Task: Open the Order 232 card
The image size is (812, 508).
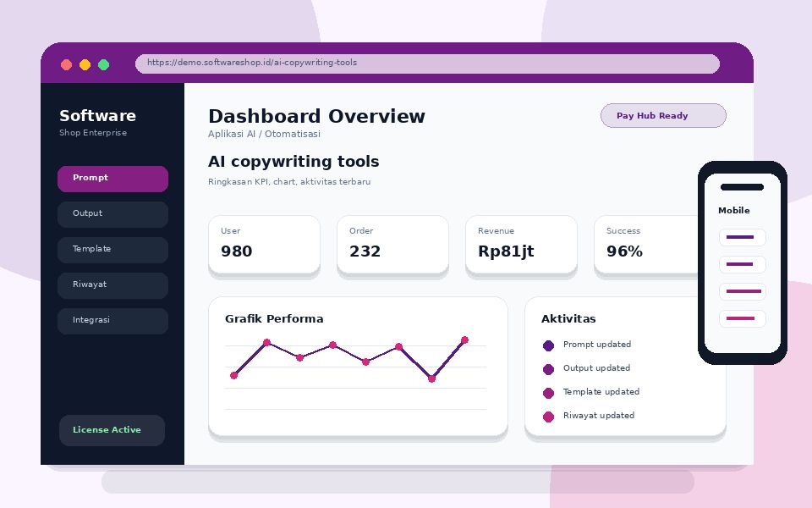Action: tap(392, 245)
